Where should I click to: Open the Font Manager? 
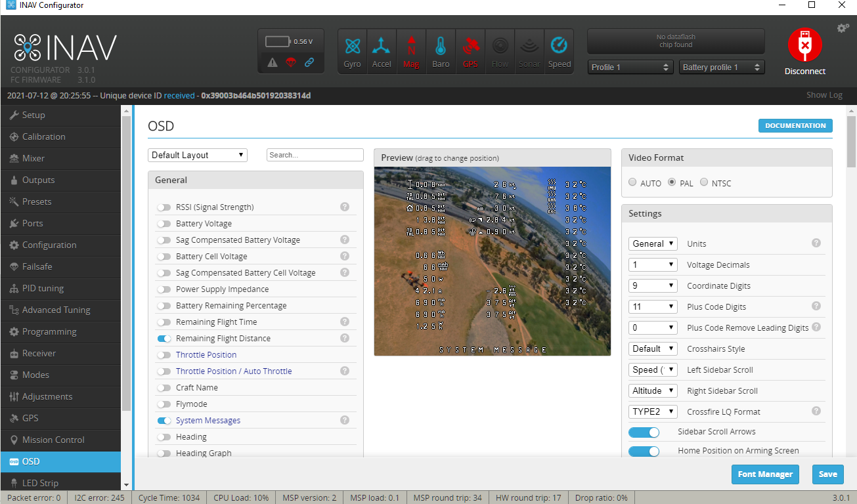point(765,474)
